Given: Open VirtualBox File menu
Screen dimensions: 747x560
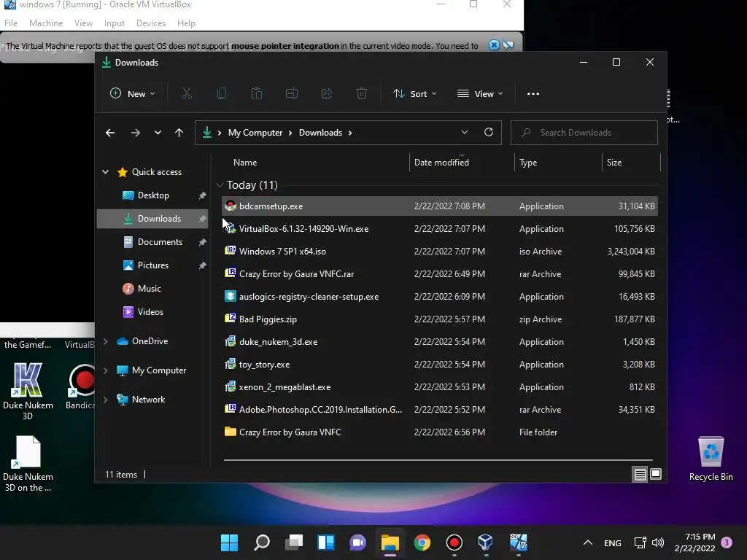Looking at the screenshot, I should [x=11, y=23].
